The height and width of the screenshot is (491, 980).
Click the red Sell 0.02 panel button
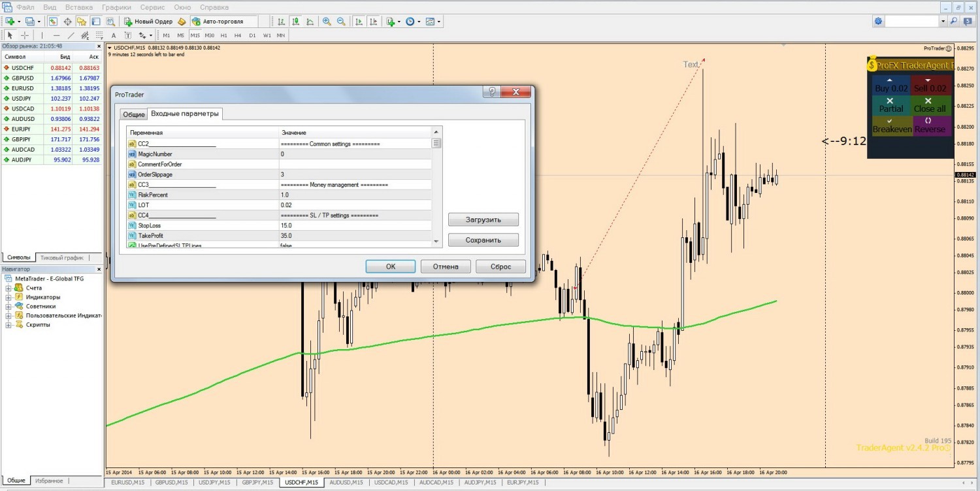coord(930,86)
